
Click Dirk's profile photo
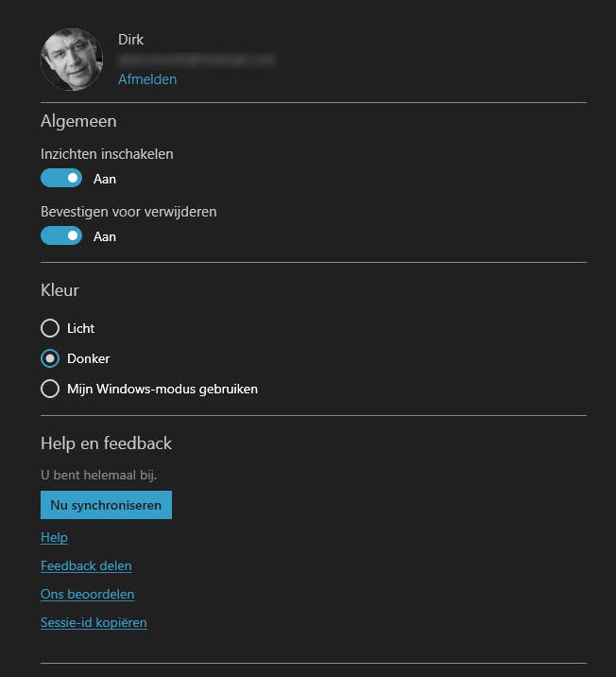[72, 60]
